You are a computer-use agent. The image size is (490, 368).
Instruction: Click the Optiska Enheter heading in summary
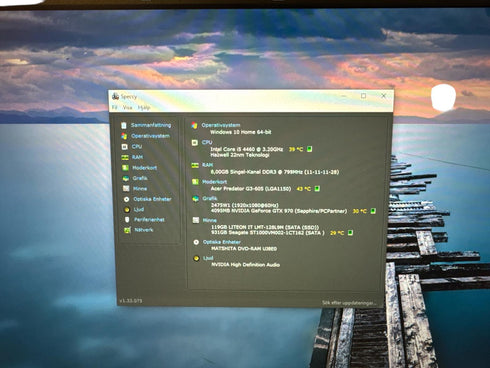[222, 242]
